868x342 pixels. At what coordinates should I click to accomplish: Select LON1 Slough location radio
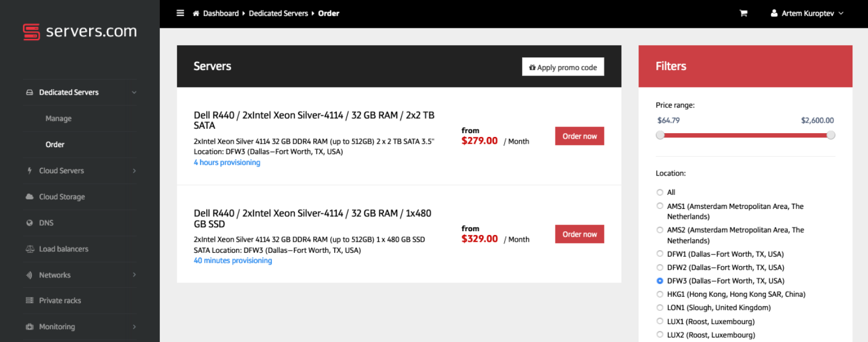pyautogui.click(x=660, y=307)
